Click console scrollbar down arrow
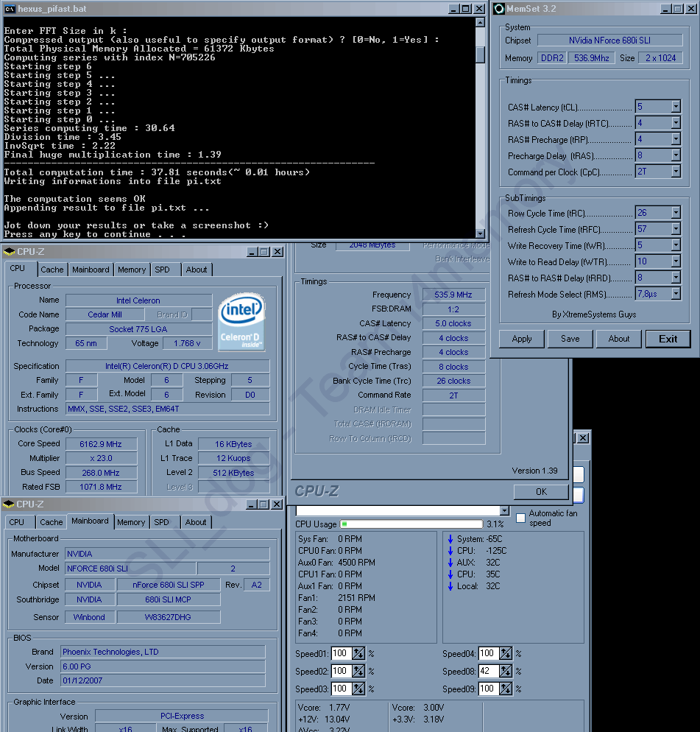 (x=480, y=233)
